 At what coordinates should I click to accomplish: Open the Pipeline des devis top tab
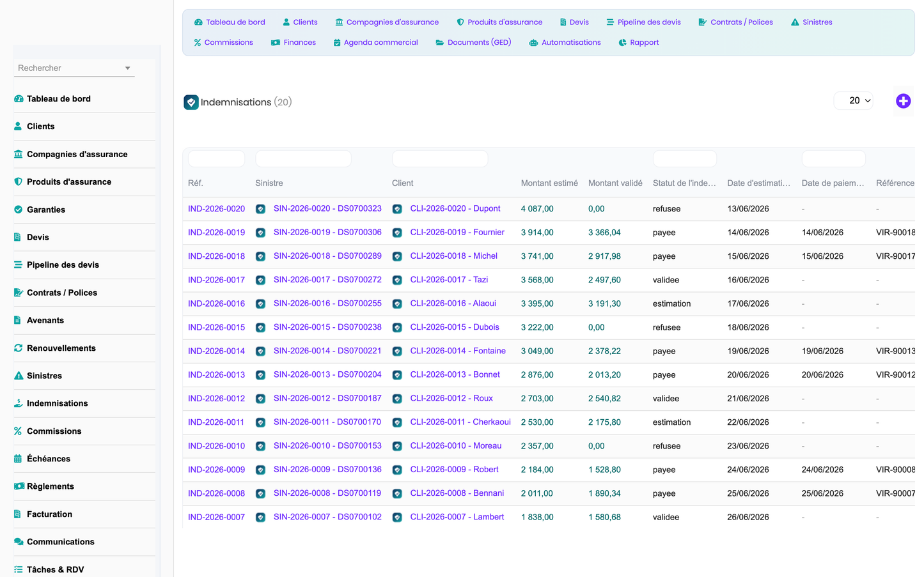643,22
